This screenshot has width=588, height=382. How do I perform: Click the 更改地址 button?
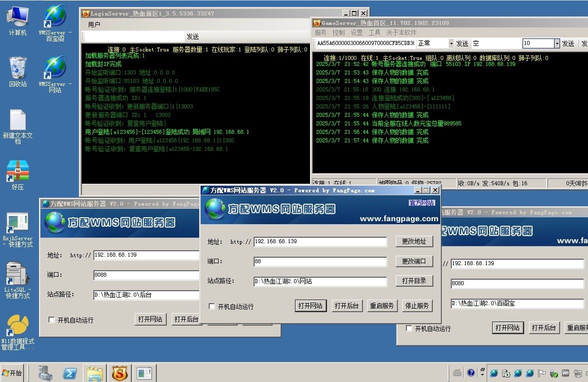414,241
